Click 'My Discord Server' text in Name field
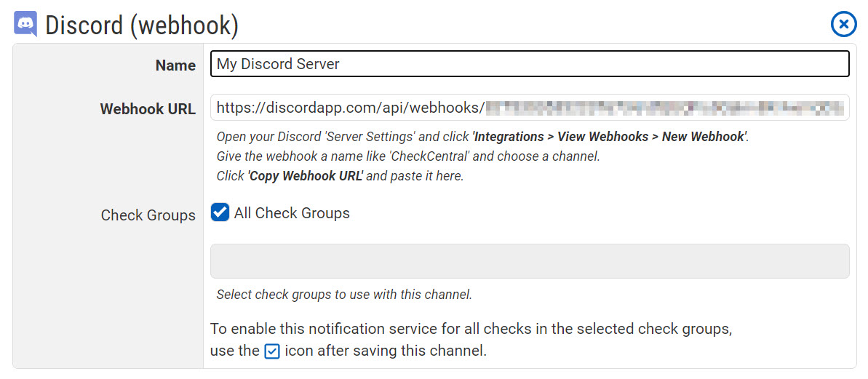 (278, 64)
